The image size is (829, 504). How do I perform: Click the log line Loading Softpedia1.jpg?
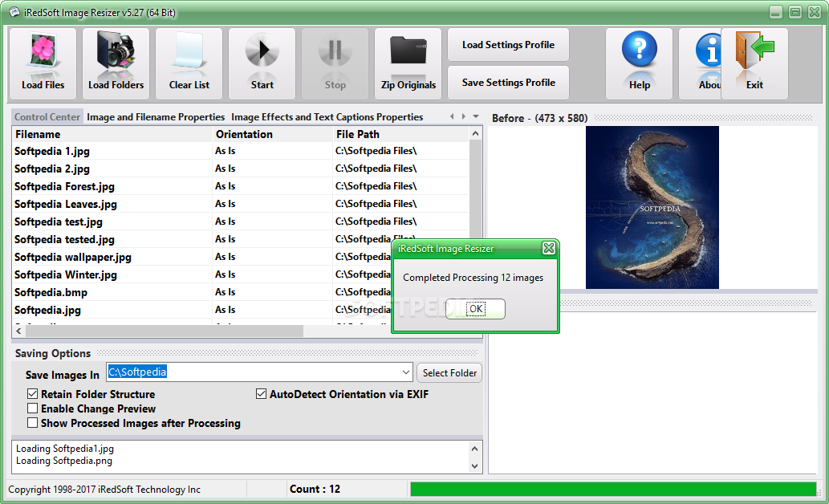tap(64, 449)
